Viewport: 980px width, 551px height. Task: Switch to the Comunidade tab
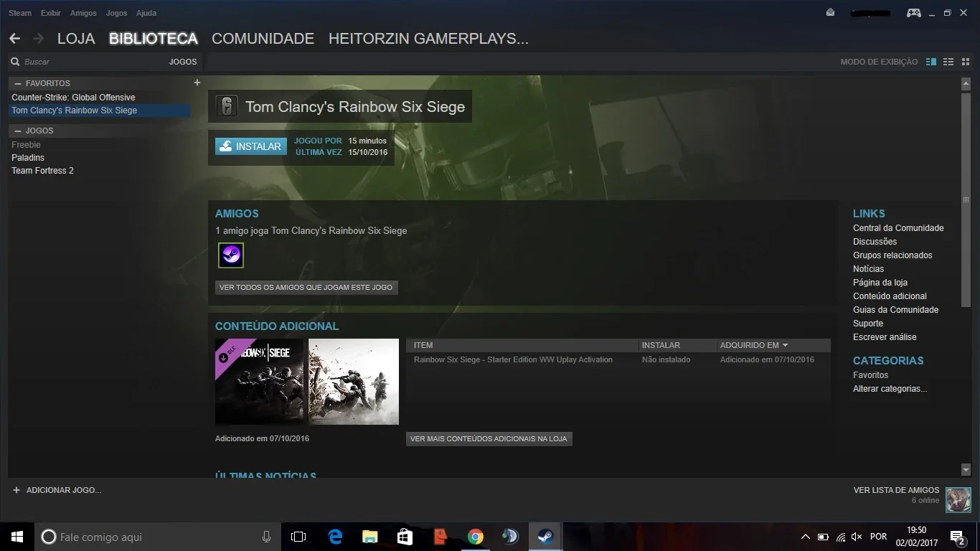click(263, 39)
